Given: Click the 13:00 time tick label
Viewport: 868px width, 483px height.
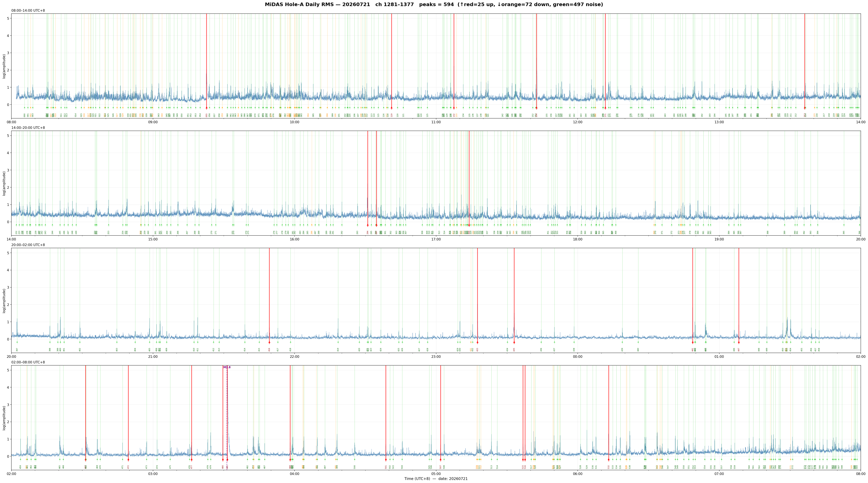Looking at the screenshot, I should pos(719,122).
